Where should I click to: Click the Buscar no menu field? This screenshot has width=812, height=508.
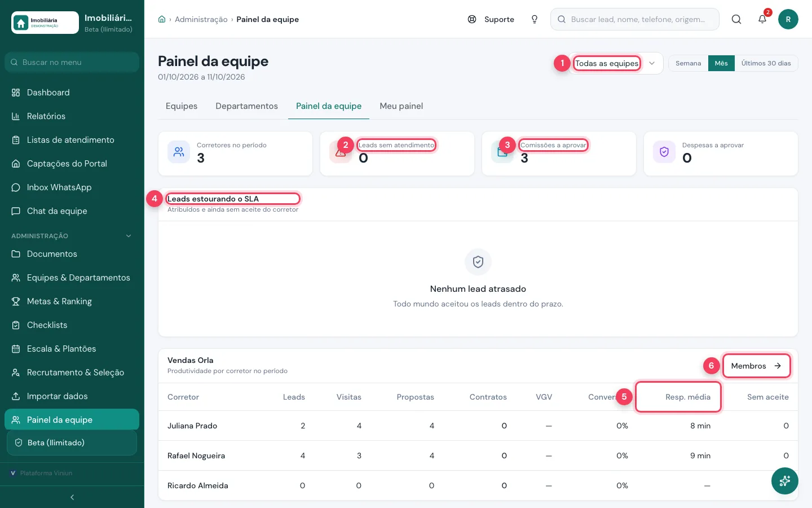[x=72, y=62]
